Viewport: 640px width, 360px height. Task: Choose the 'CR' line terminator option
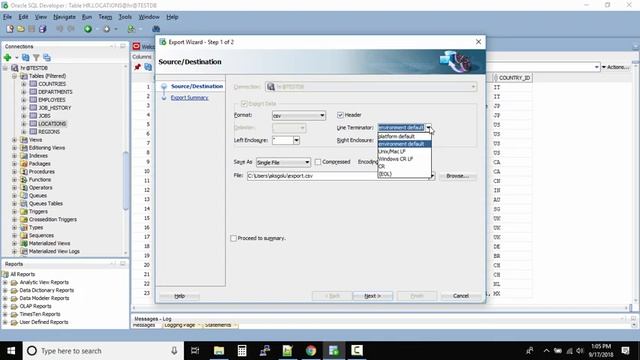tap(404, 166)
